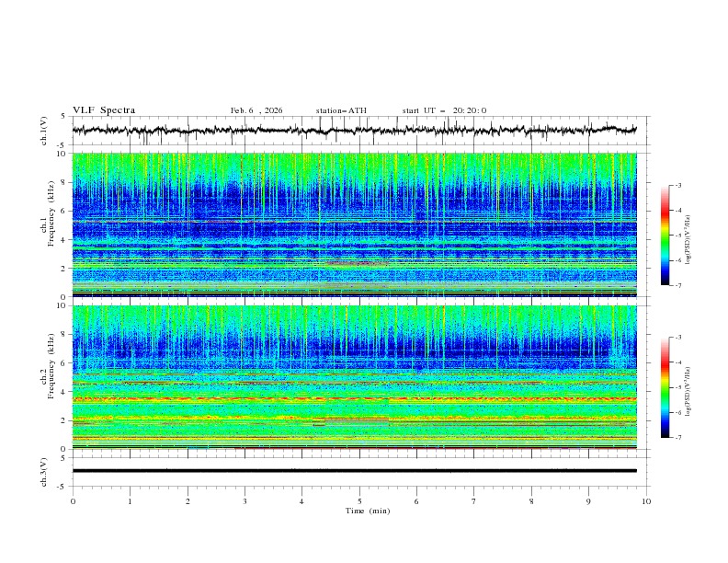Click the time axis tick label '9'
Image resolution: width=728 pixels, height=563 pixels.
588,501
